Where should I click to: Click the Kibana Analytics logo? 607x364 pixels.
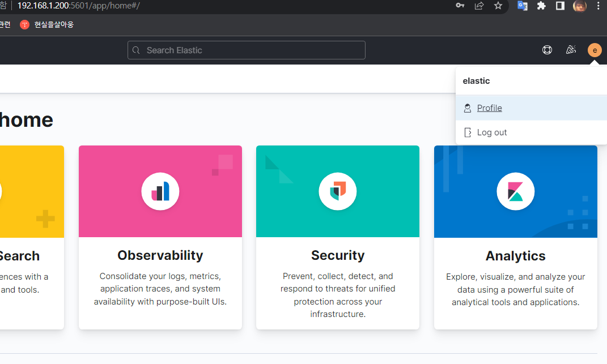click(516, 191)
